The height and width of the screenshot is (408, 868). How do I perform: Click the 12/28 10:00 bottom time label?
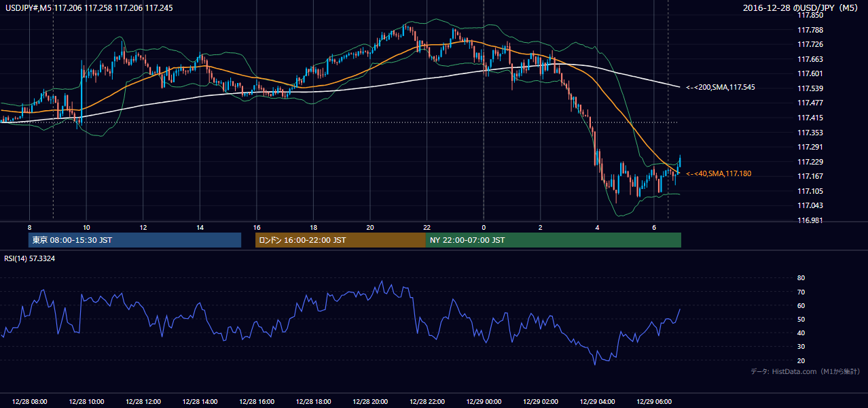(x=86, y=402)
